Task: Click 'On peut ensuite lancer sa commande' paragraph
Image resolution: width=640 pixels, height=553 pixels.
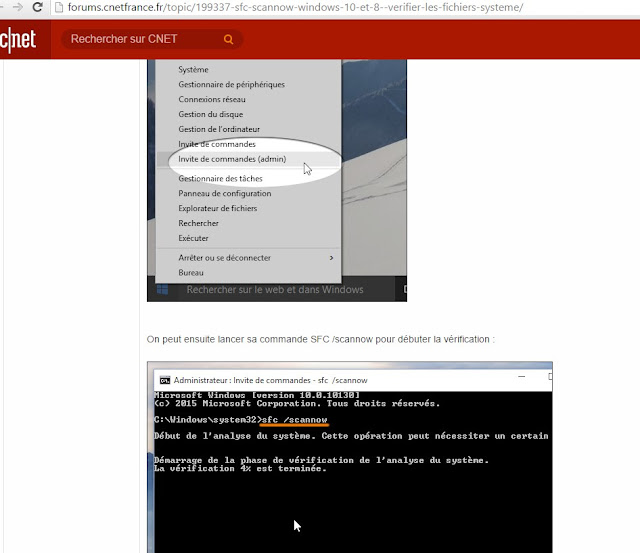Action: click(x=321, y=339)
